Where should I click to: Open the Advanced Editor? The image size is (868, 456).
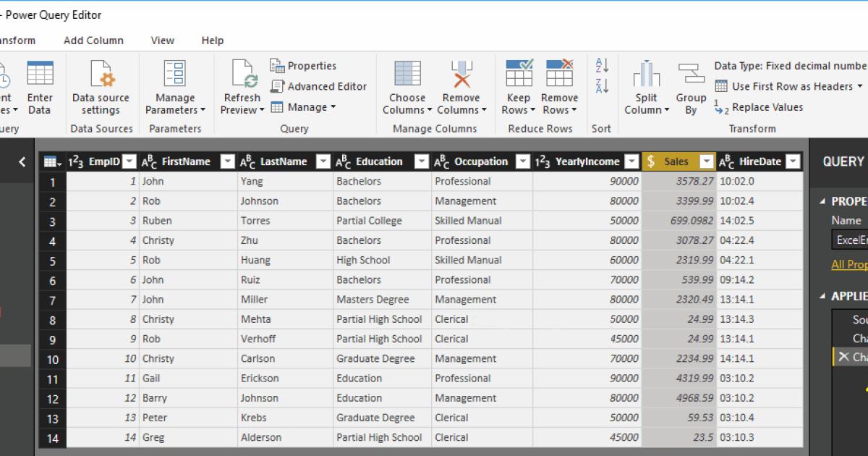(x=320, y=85)
